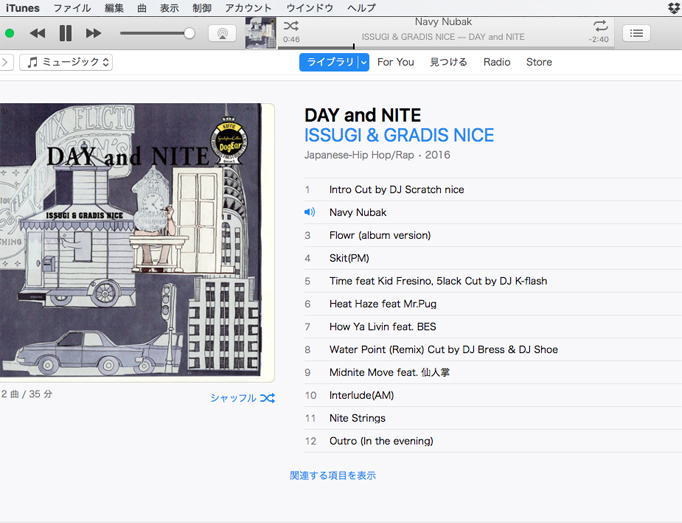
Task: Expand the ライブラリ dropdown arrow
Action: pos(364,62)
